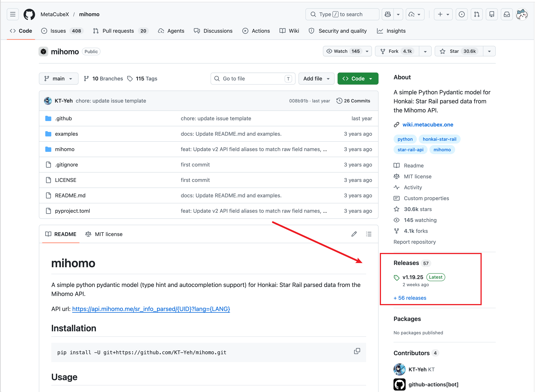Open Security and quality tab
The image size is (535, 392).
[x=338, y=31]
